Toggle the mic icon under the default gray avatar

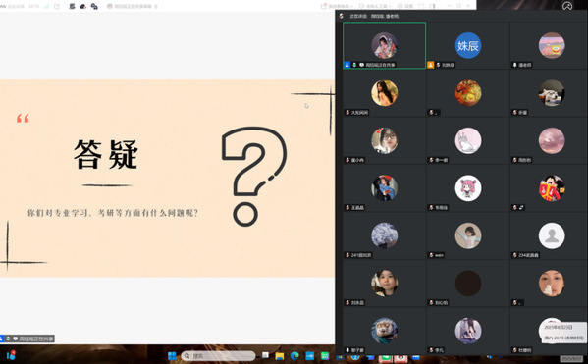click(x=515, y=255)
